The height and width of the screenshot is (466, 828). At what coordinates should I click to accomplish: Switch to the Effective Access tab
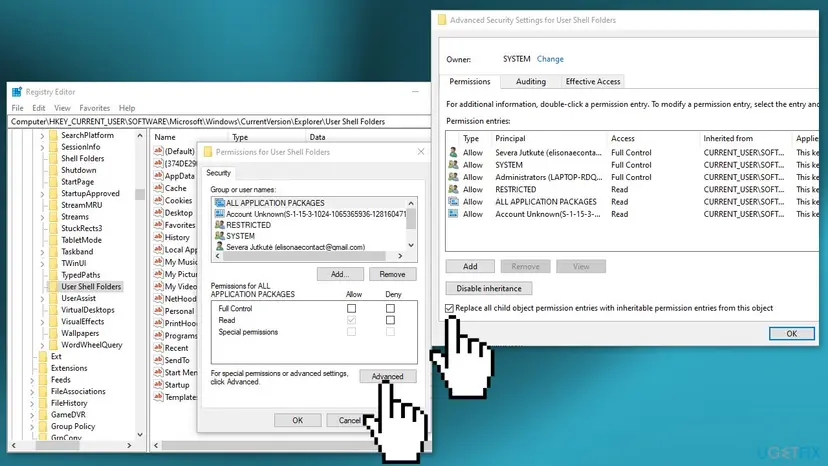pos(592,81)
